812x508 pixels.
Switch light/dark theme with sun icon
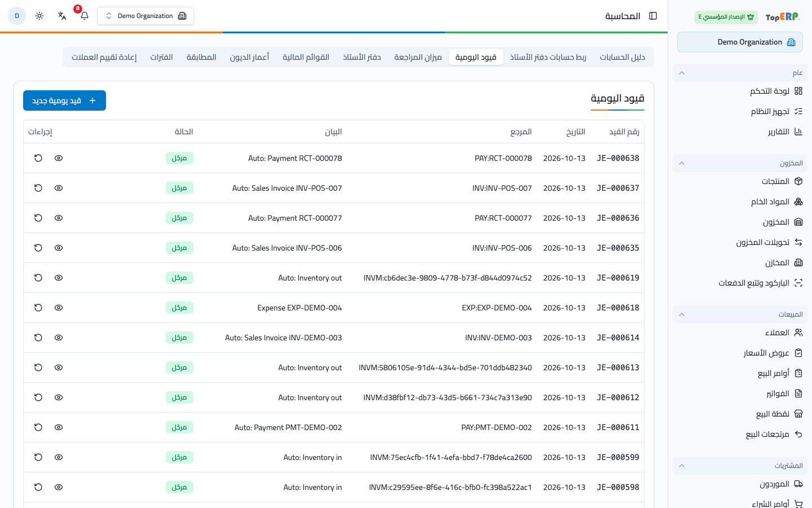(x=39, y=16)
